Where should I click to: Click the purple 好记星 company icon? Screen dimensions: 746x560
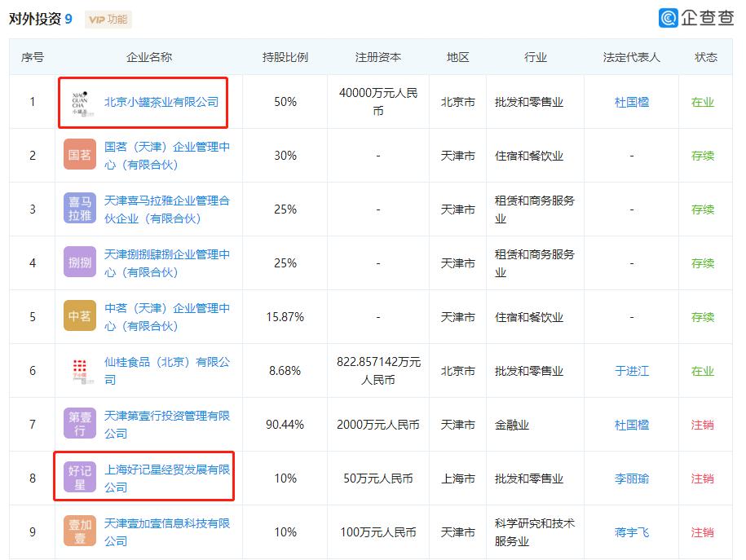pos(80,477)
